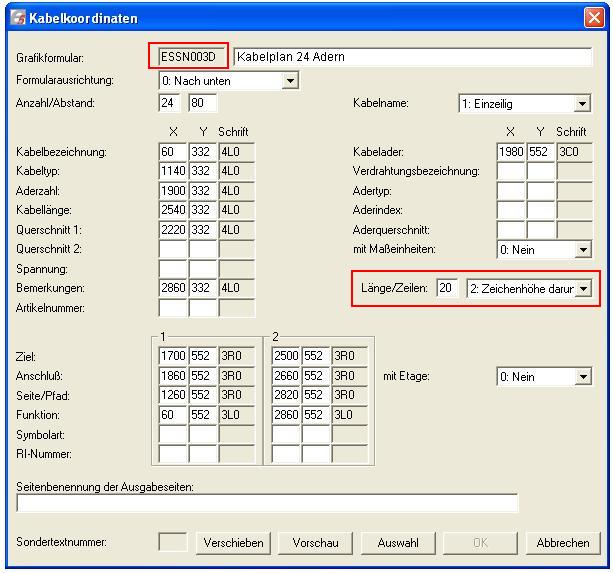Screen dimensions: 613x573
Task: Click the Kabelplan 24 Adern description field
Action: click(413, 57)
